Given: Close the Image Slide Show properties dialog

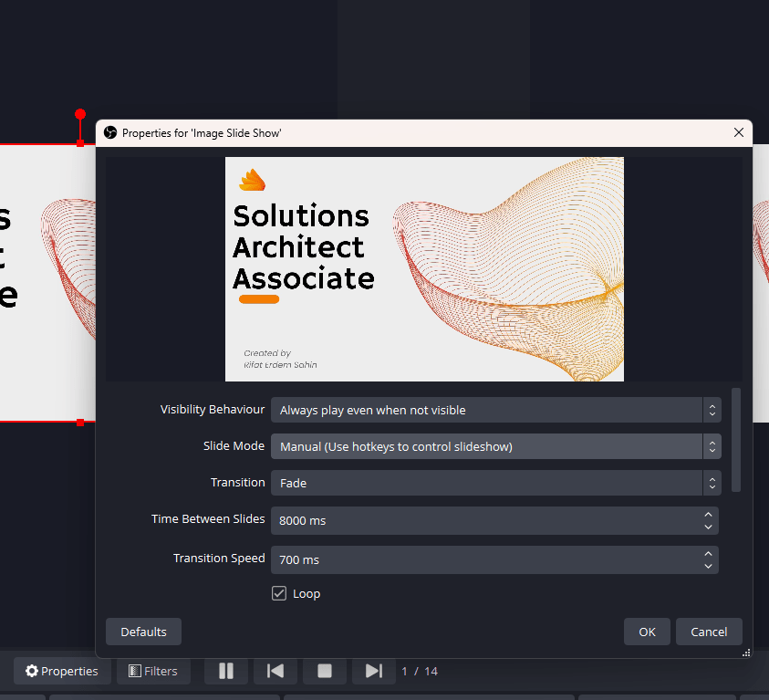Looking at the screenshot, I should (739, 132).
